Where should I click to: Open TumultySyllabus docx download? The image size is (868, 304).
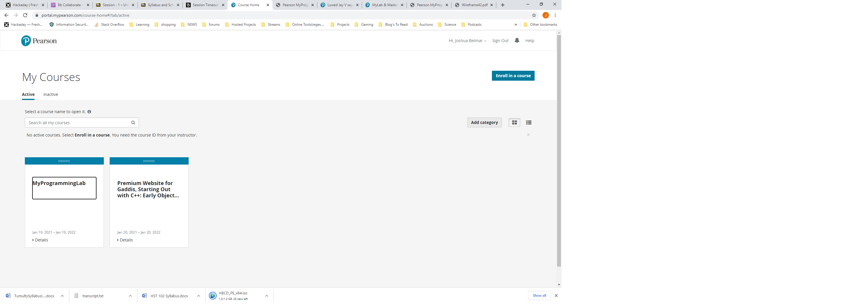tap(34, 296)
